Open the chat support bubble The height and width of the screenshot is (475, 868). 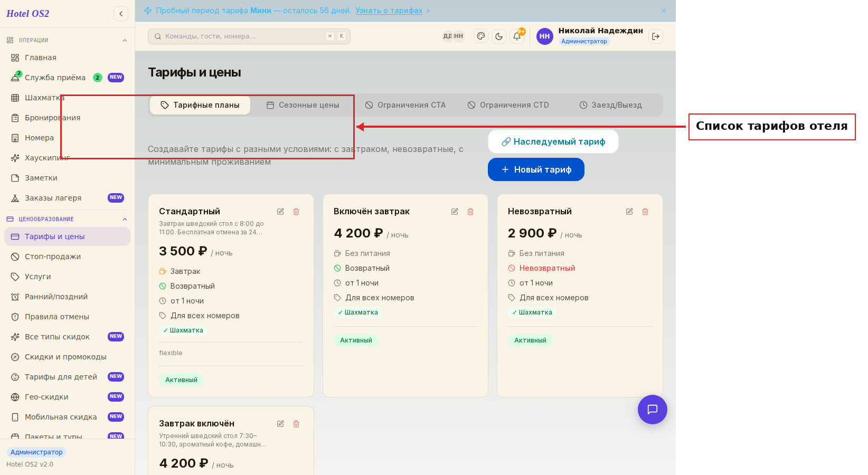pos(653,410)
